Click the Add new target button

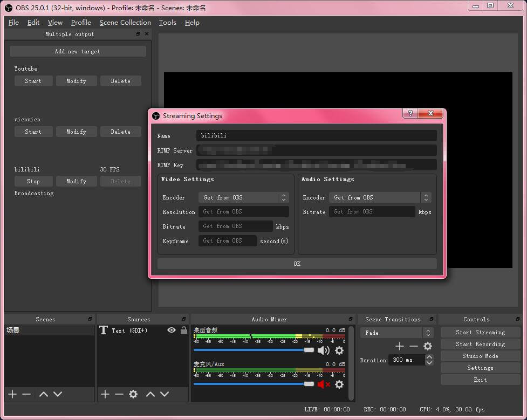[77, 51]
